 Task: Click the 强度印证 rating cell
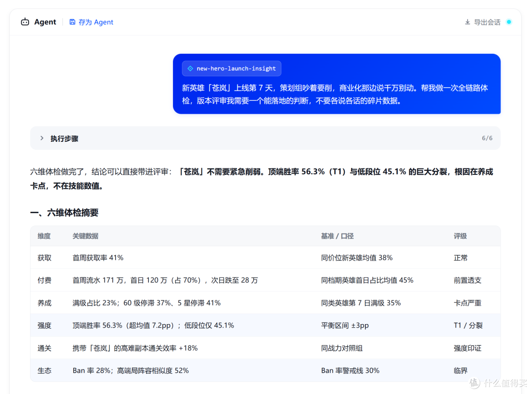pyautogui.click(x=467, y=348)
